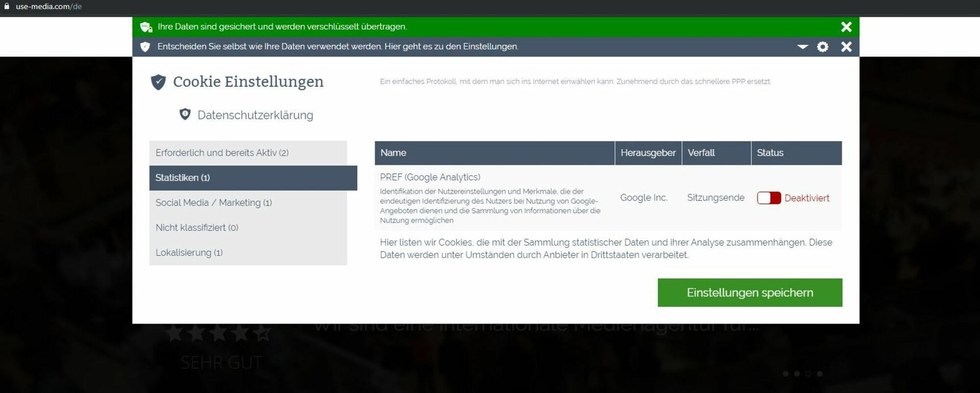Image resolution: width=980 pixels, height=393 pixels.
Task: Open Social Media / Marketing category
Action: pyautogui.click(x=248, y=203)
